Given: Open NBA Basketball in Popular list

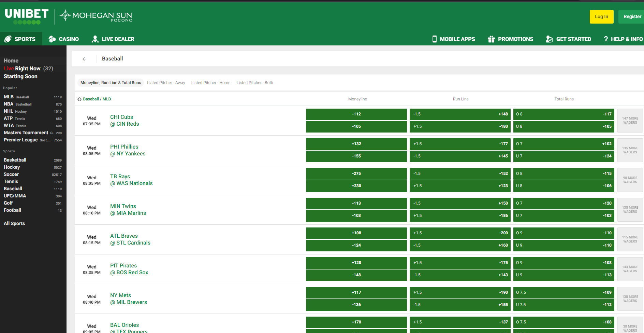Looking at the screenshot, I should click(x=33, y=104).
